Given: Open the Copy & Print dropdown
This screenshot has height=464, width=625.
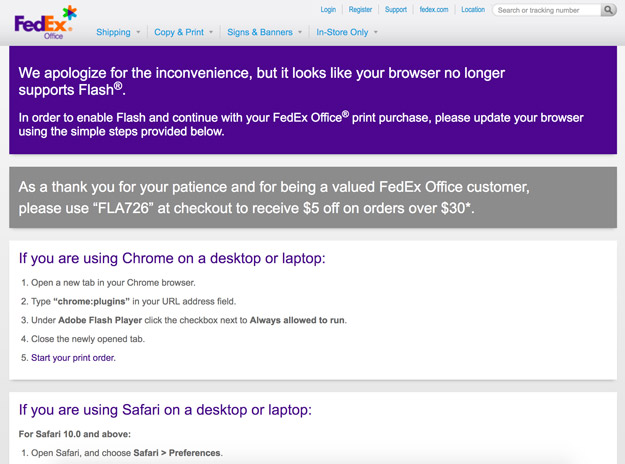Looking at the screenshot, I should click(x=183, y=32).
